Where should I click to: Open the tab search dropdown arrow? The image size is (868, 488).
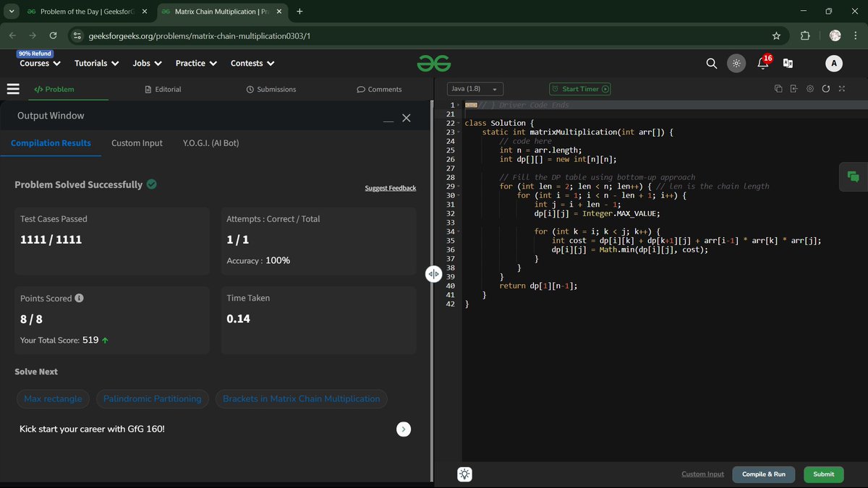(x=11, y=12)
